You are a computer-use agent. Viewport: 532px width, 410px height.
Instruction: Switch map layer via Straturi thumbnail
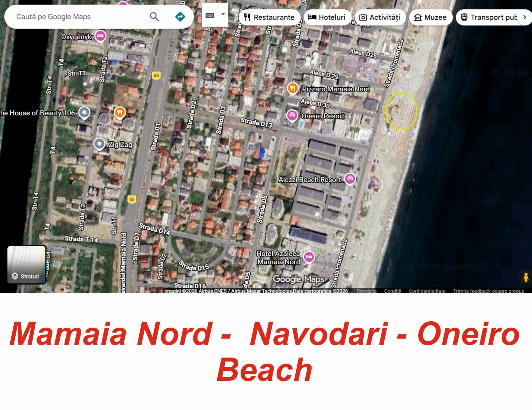pyautogui.click(x=26, y=264)
